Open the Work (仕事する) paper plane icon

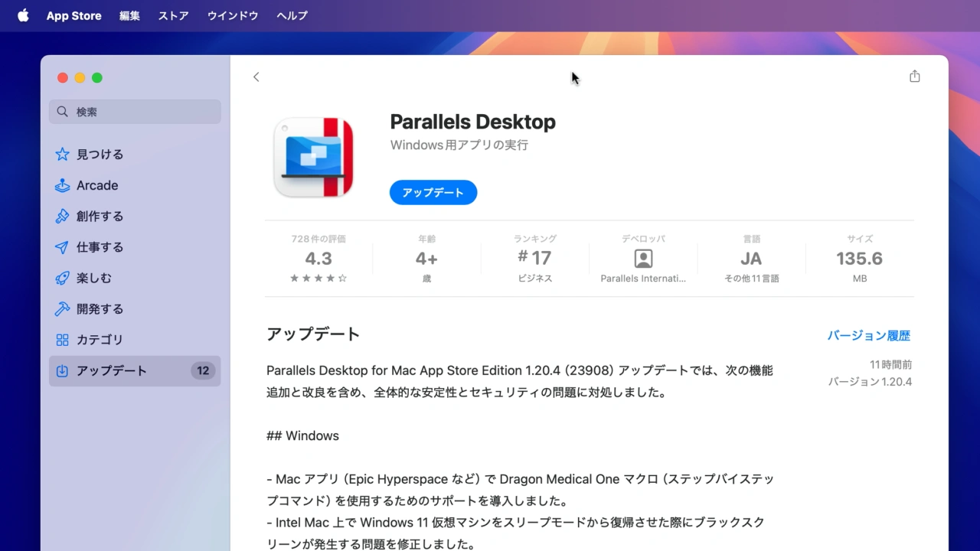pyautogui.click(x=63, y=247)
